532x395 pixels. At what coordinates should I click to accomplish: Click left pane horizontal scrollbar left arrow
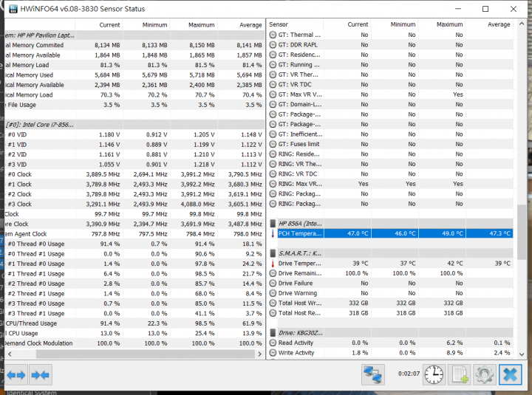(10, 354)
